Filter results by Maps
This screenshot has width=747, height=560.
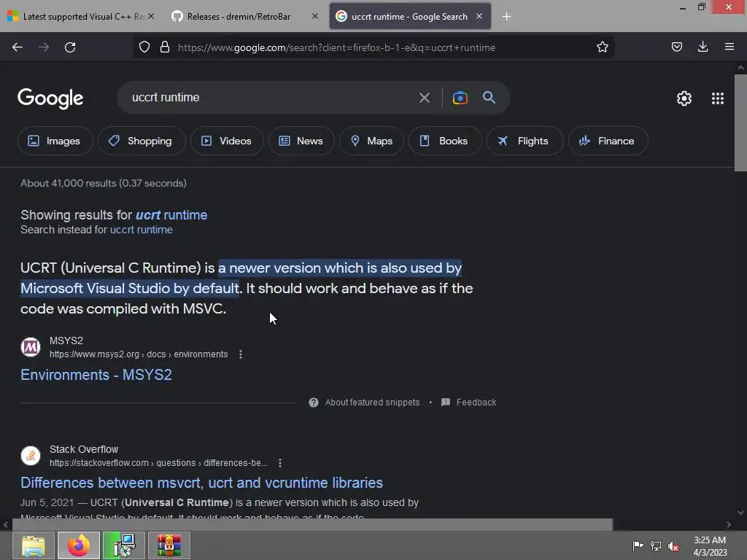[371, 141]
